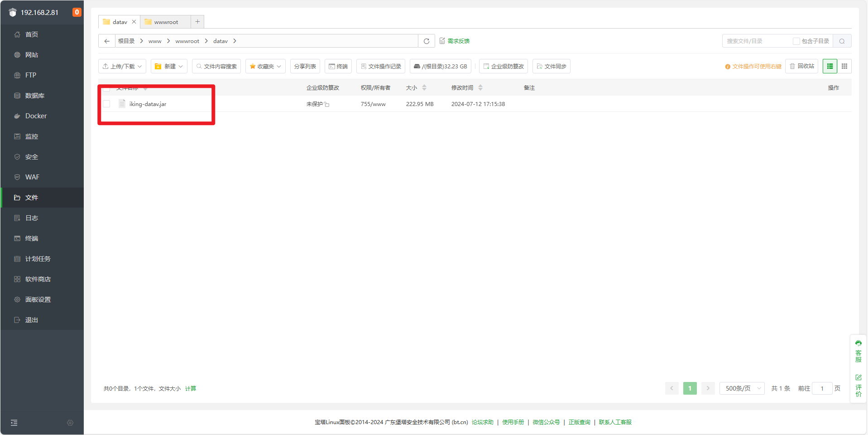Click permission value 755/www
868x435 pixels.
[373, 104]
